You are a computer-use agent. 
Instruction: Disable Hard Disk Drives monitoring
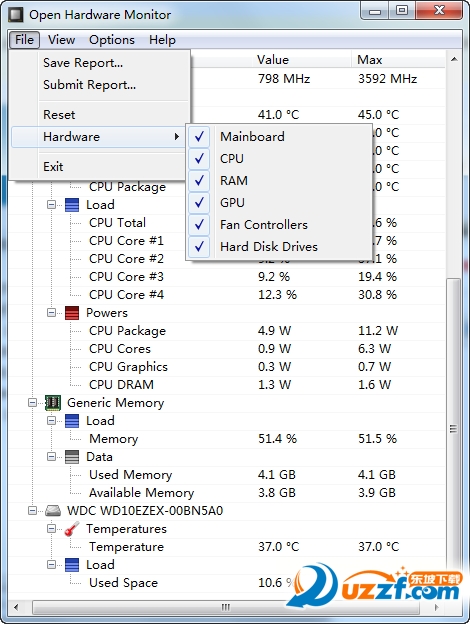279,247
